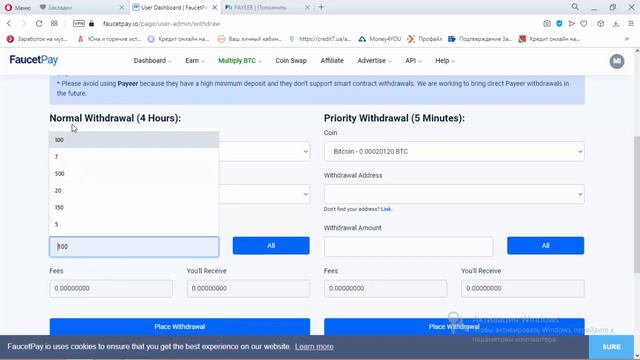640x360 pixels.
Task: Click the search tabs magnifier icon
Action: pos(575,7)
